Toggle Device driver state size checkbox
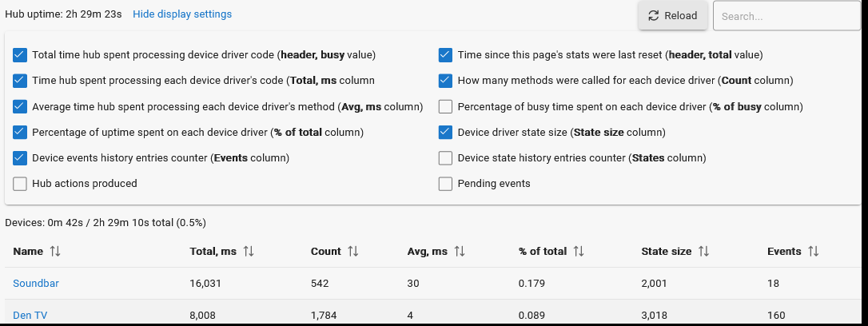 pyautogui.click(x=446, y=133)
